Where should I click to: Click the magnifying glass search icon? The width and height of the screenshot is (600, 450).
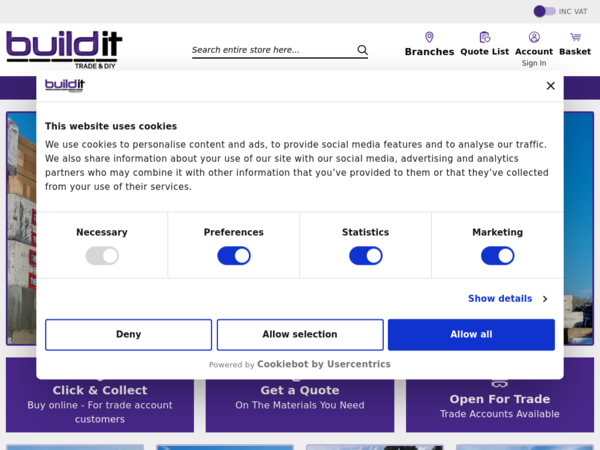click(x=362, y=50)
